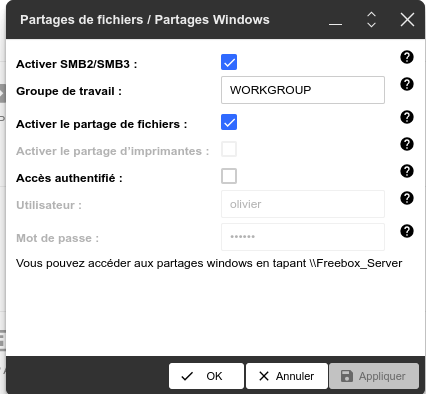This screenshot has height=394, width=426.
Task: Click the Activer SMB2/SMB3 label
Action: 77,64
